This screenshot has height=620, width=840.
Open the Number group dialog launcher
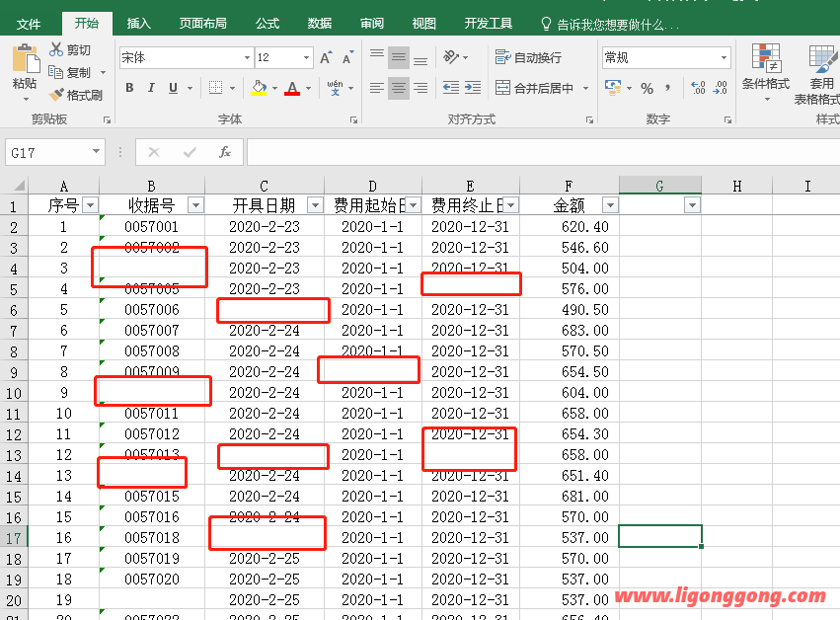point(727,120)
